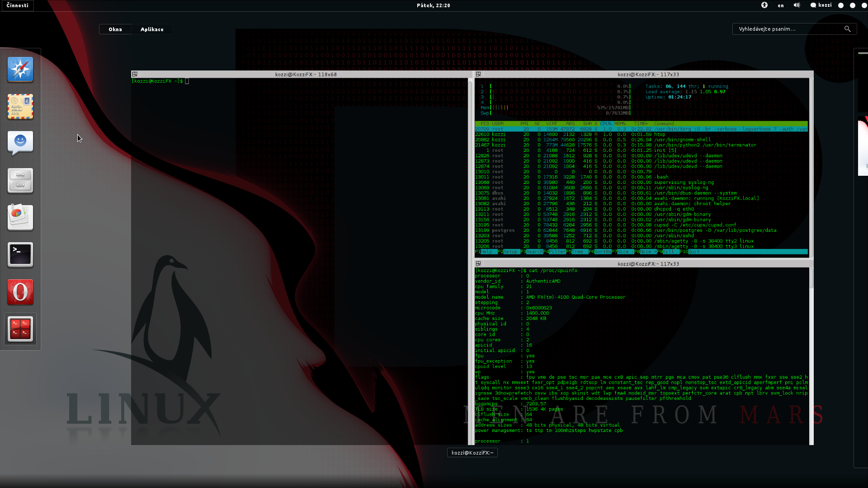Select the cupsd process row
868x488 pixels.
[x=641, y=225]
